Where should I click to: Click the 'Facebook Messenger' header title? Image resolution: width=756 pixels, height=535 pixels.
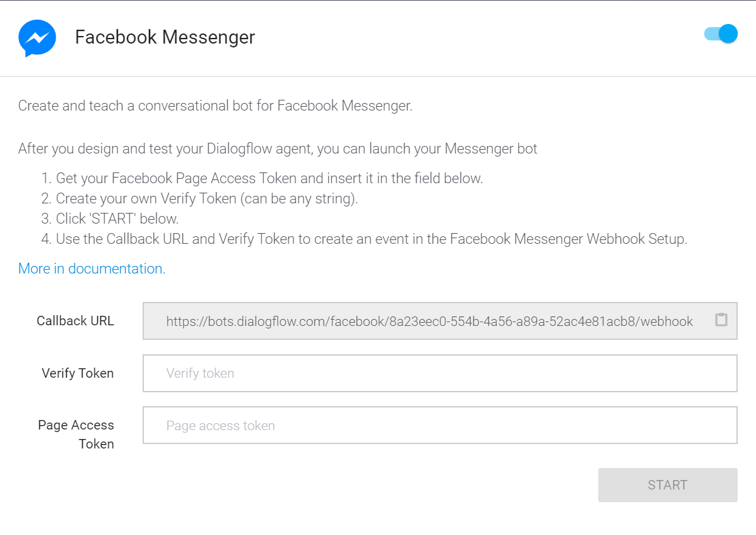point(165,37)
